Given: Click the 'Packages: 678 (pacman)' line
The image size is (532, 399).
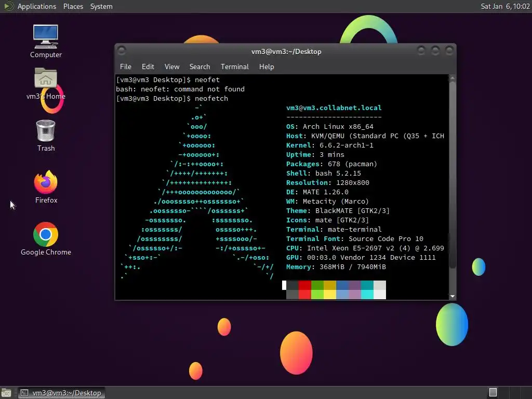Looking at the screenshot, I should click(331, 164).
